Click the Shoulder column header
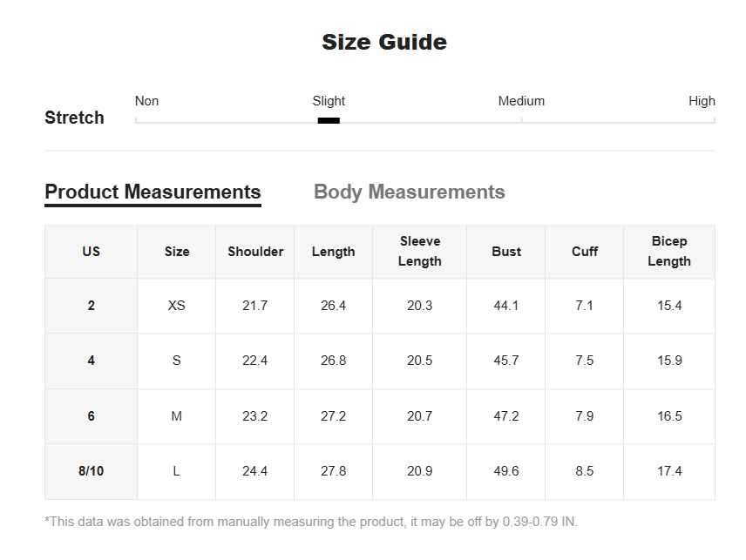This screenshot has height=560, width=746. tap(255, 252)
